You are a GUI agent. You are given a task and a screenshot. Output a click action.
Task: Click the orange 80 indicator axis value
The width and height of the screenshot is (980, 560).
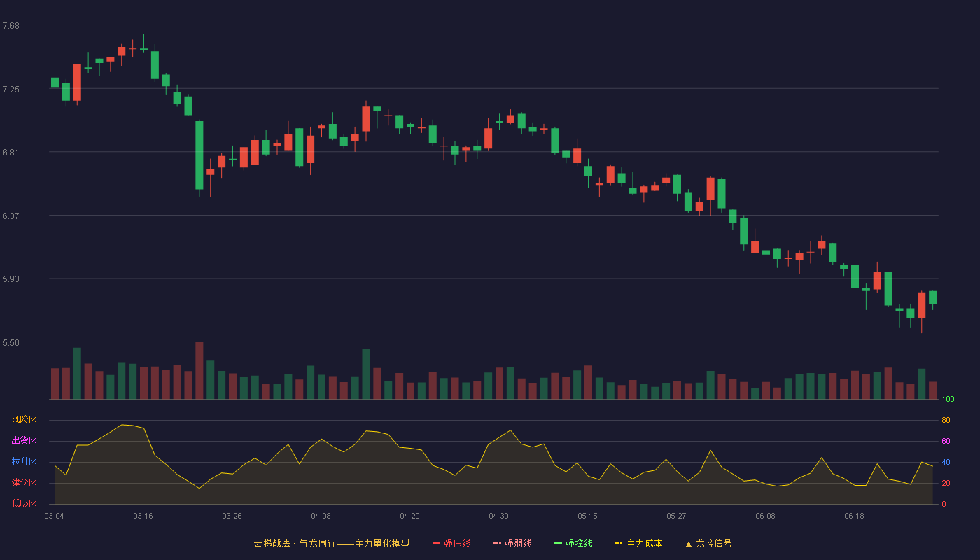click(946, 421)
